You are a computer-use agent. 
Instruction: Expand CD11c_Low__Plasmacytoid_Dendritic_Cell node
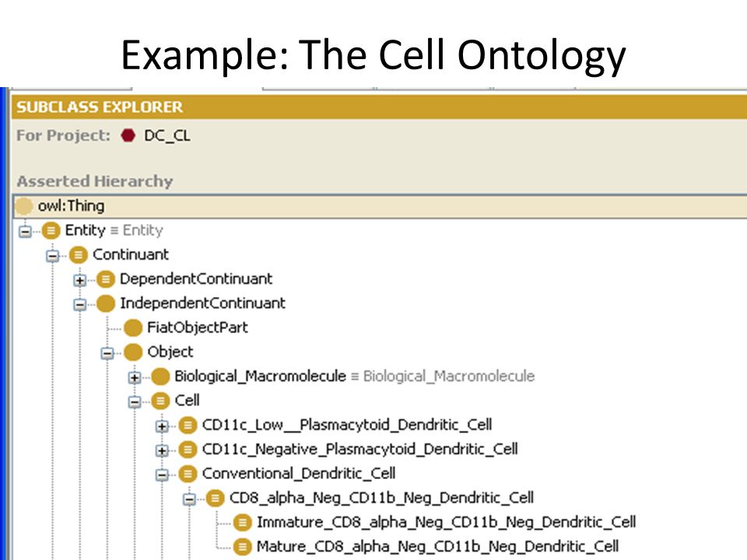(x=162, y=426)
